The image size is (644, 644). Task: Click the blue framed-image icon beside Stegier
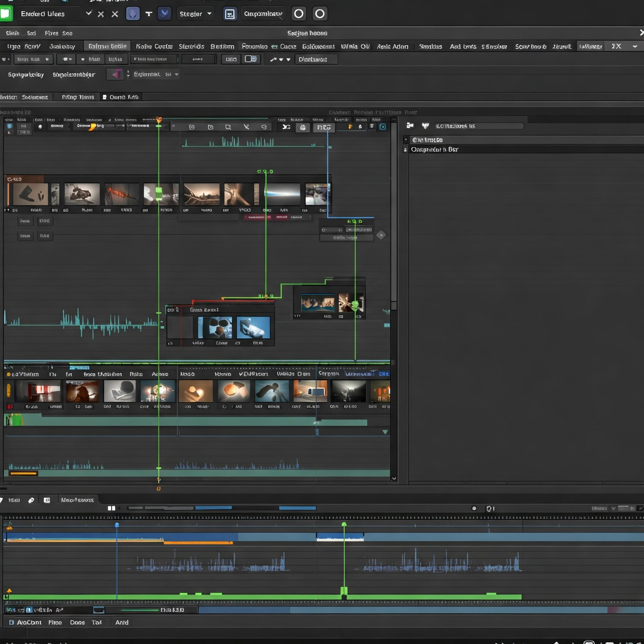230,14
